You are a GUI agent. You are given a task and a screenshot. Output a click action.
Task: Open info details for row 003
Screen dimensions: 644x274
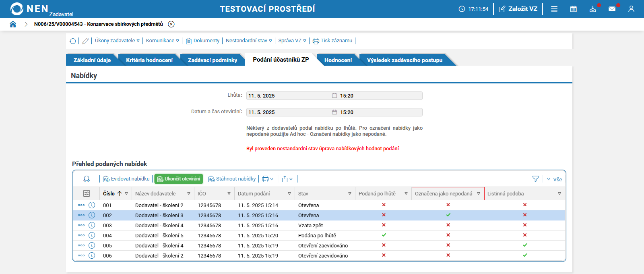[92, 225]
